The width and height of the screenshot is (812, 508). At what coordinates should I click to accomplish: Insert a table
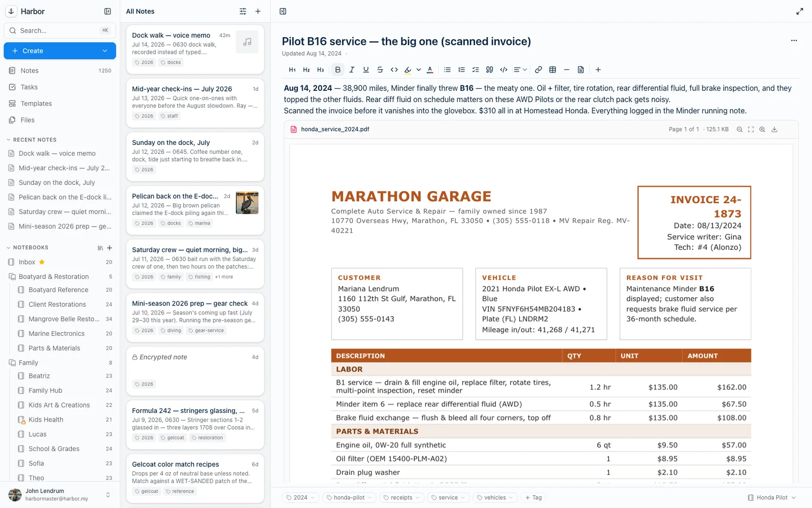coord(553,70)
